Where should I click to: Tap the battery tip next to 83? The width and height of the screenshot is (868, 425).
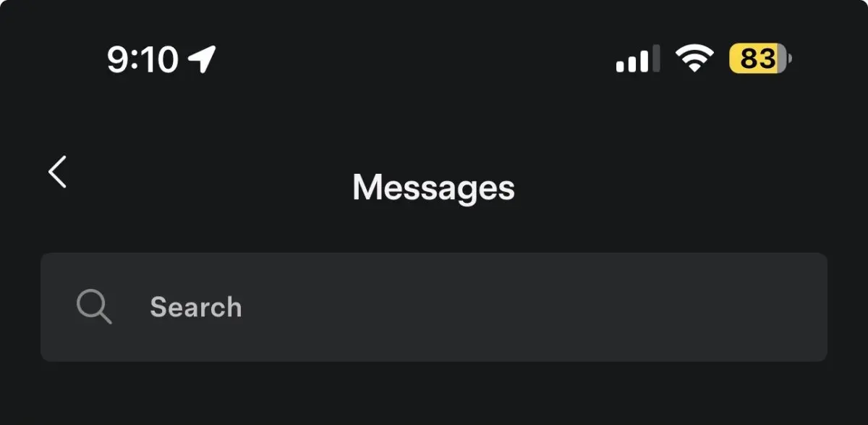(x=789, y=59)
